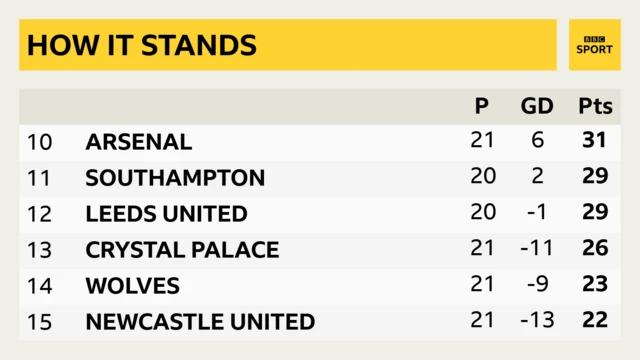
Task: Click position number 10
Action: pyautogui.click(x=40, y=142)
